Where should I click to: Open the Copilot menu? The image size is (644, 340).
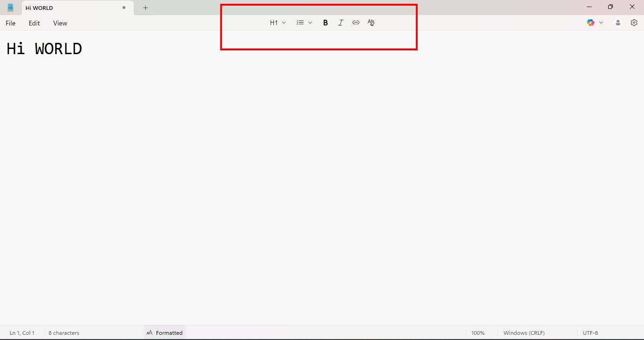pyautogui.click(x=595, y=23)
